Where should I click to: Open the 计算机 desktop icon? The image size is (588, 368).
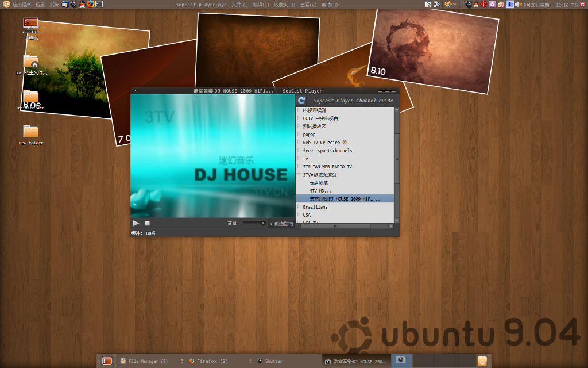(x=31, y=29)
